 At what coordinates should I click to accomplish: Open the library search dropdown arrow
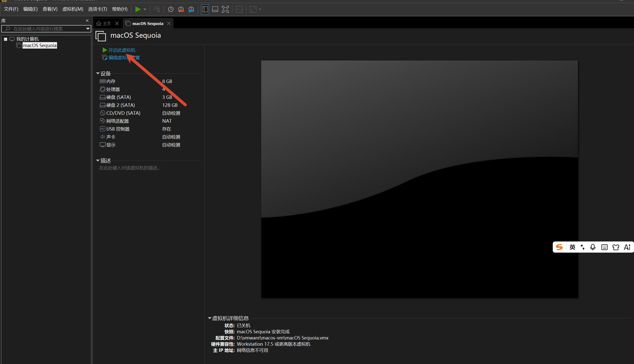(88, 29)
